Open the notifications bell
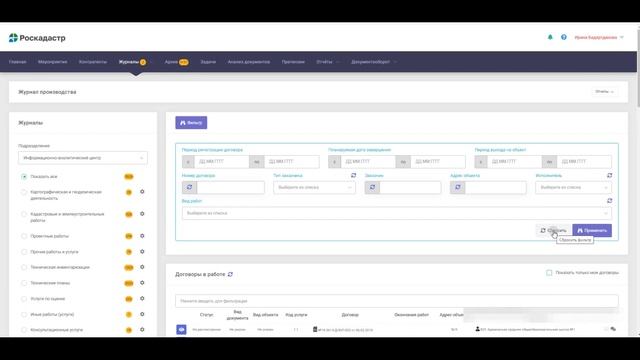 pyautogui.click(x=550, y=37)
